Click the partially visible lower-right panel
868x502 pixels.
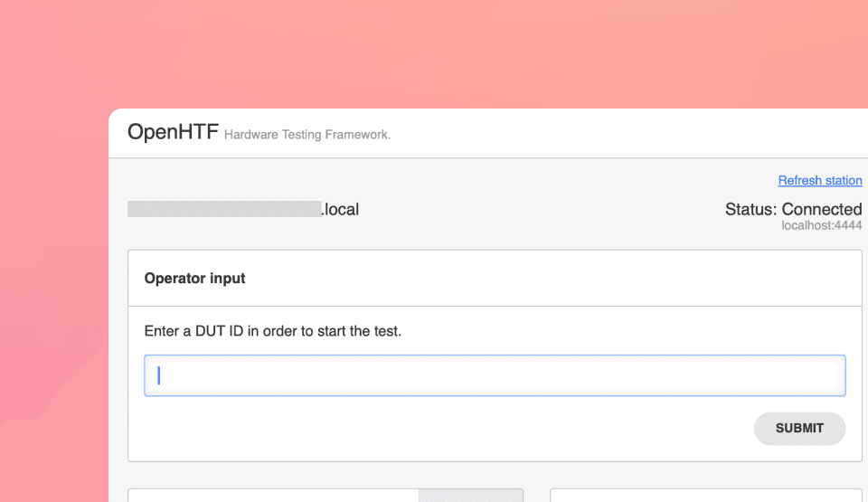point(705,496)
